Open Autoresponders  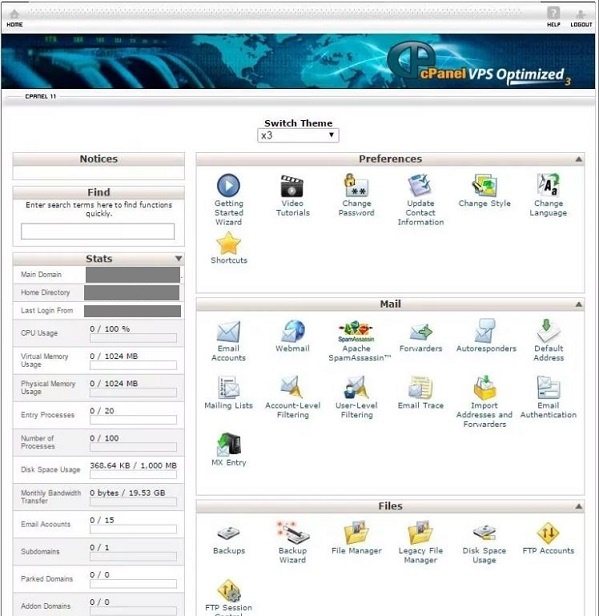click(x=485, y=331)
